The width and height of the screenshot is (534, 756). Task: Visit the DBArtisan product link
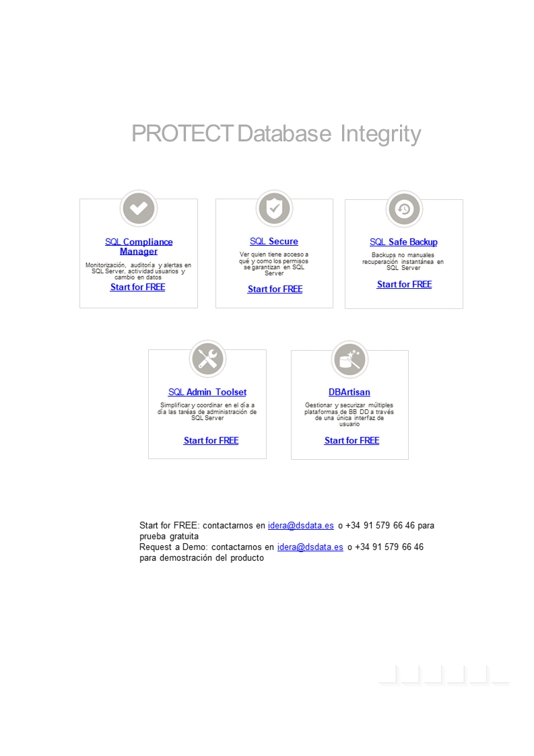click(349, 392)
